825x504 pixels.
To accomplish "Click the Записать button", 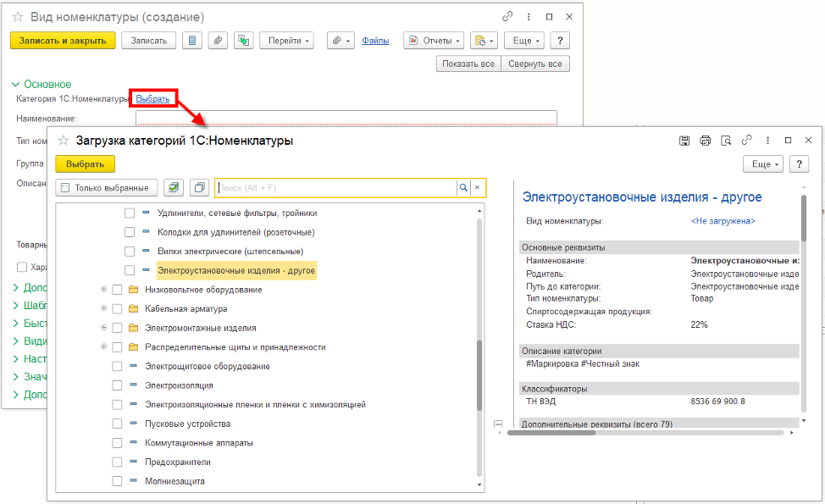I will 149,41.
